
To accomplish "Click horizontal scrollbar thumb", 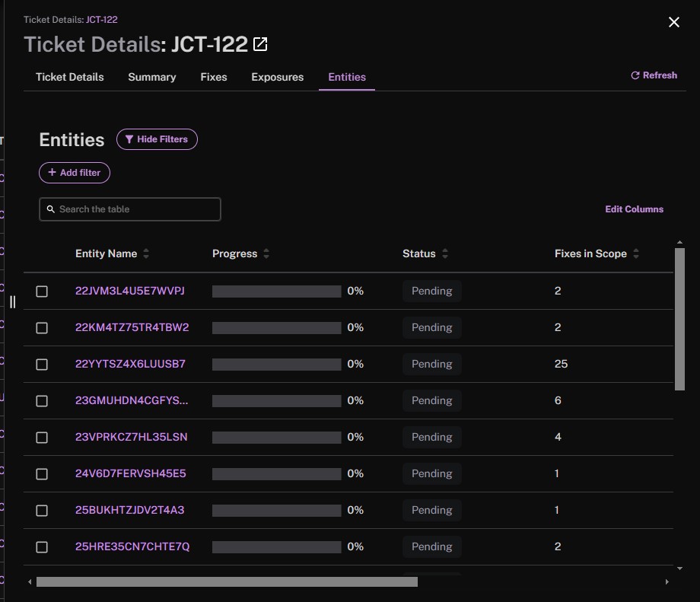I will [227, 582].
